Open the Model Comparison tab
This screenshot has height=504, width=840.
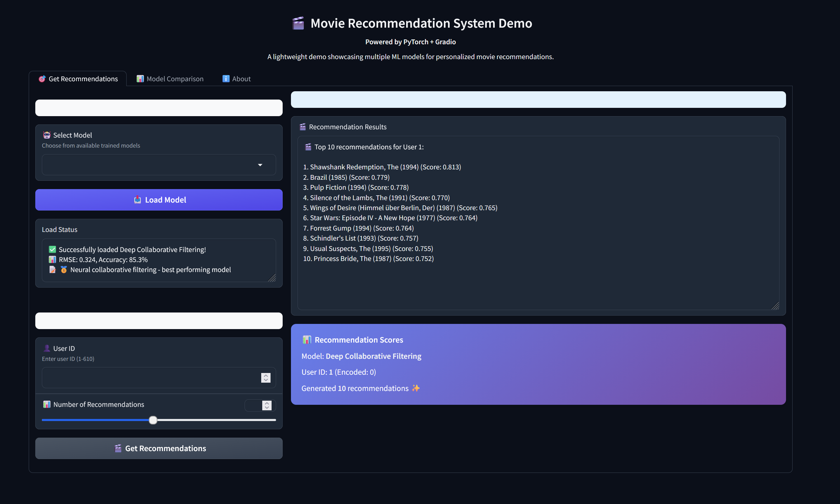coord(170,79)
